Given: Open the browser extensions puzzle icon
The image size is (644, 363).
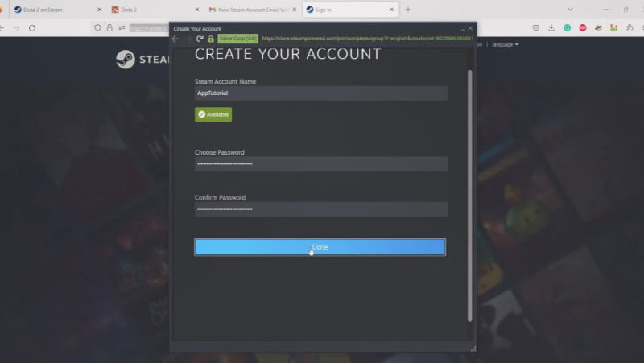Looking at the screenshot, I should pos(630,28).
